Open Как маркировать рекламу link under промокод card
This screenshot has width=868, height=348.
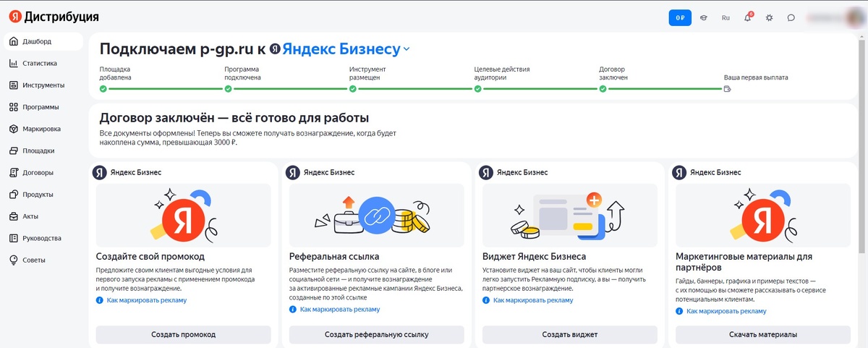(x=146, y=300)
